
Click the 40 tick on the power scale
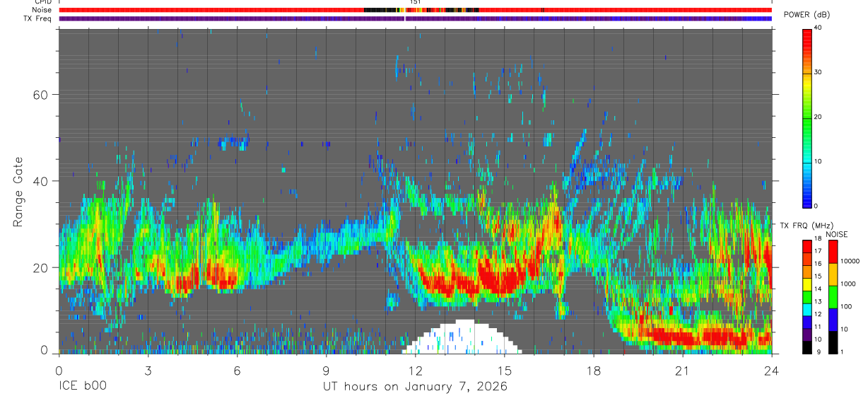(x=819, y=28)
